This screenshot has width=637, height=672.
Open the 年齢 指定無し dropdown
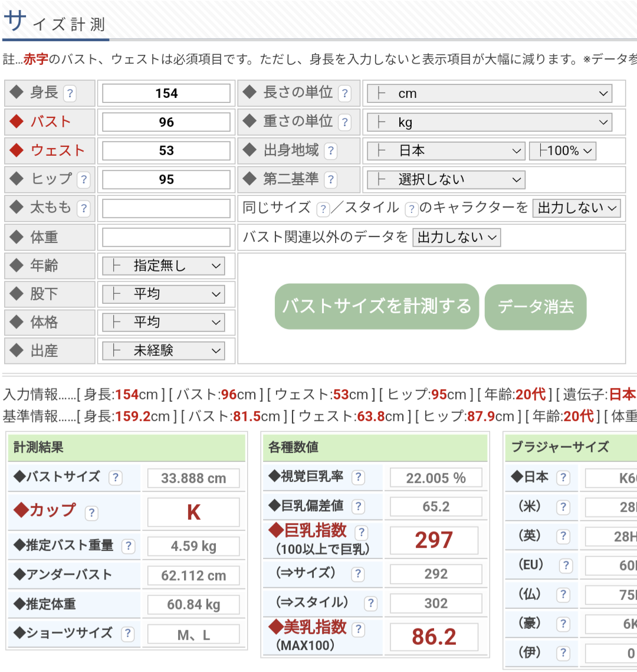click(163, 266)
